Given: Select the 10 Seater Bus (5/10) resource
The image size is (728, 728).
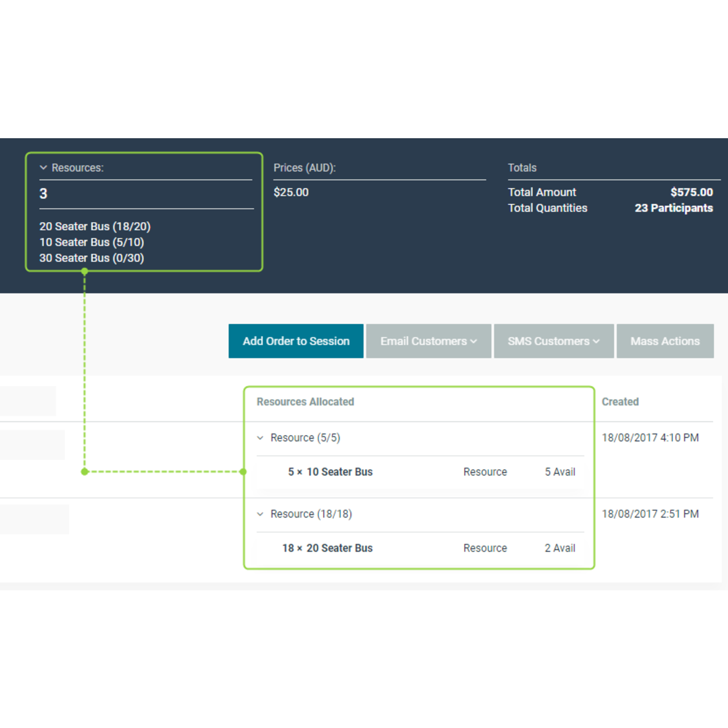Looking at the screenshot, I should (92, 242).
